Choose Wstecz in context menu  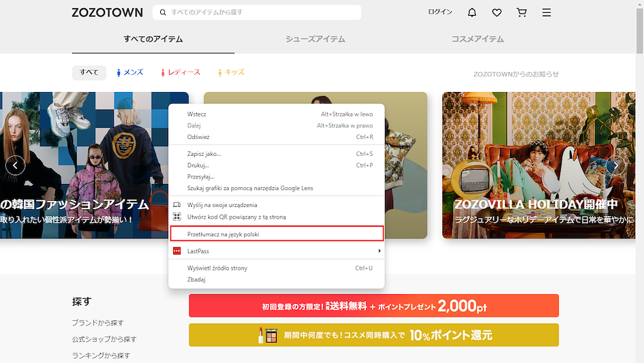point(277,114)
